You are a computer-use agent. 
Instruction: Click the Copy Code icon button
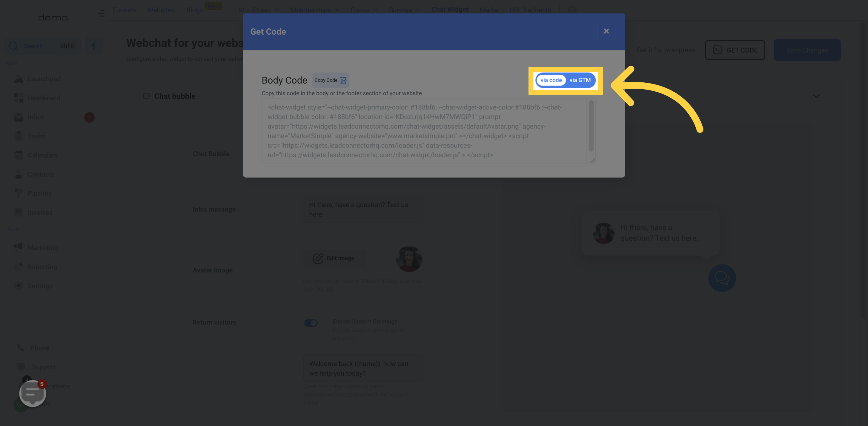point(343,80)
